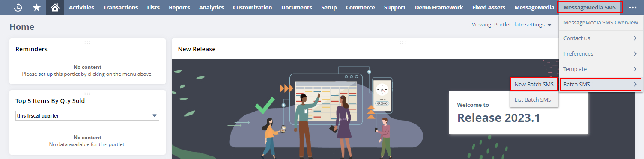This screenshot has width=644, height=159.
Task: Choose List Batch SMS
Action: pos(534,100)
